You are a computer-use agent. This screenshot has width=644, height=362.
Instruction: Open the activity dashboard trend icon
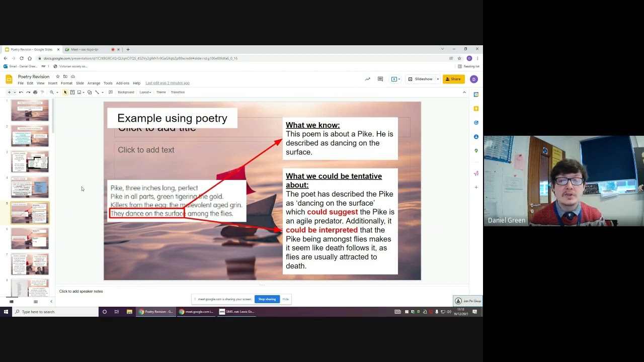(367, 79)
